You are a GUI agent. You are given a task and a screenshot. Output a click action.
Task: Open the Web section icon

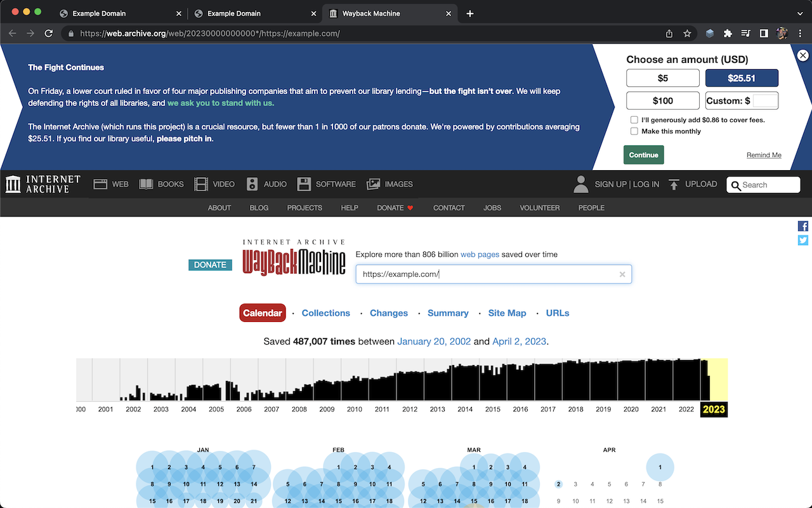100,184
